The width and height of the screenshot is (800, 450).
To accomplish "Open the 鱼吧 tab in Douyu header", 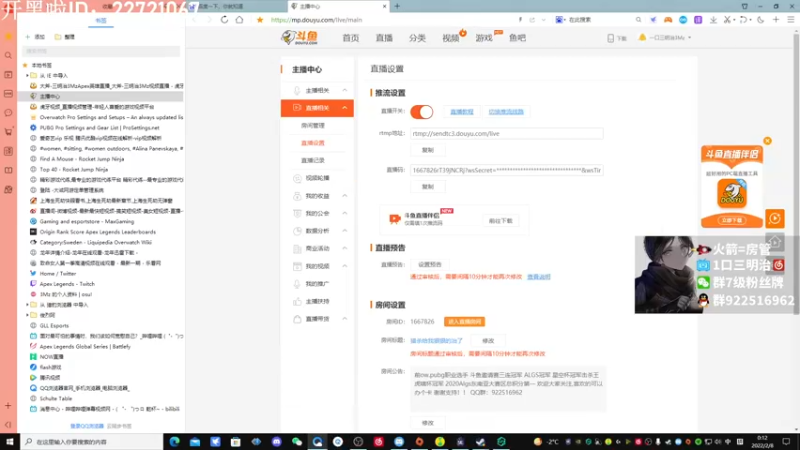I will (x=517, y=38).
